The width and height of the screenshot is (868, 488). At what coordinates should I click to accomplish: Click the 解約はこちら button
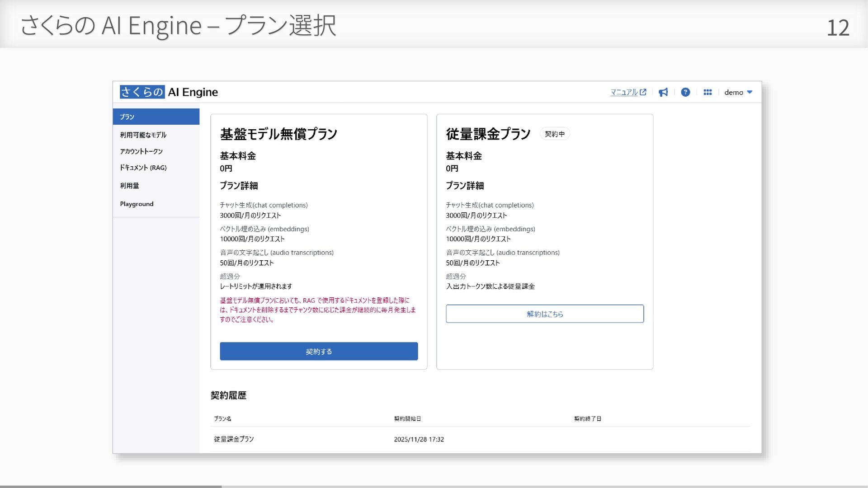point(544,314)
